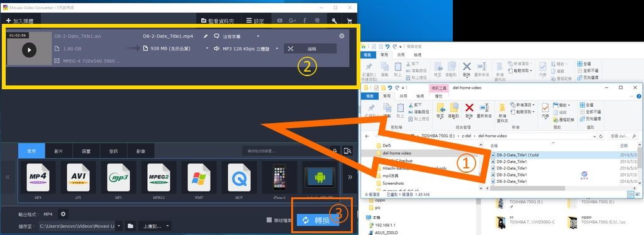Toggle the 聯結檔案 join files checkbox

(x=269, y=221)
